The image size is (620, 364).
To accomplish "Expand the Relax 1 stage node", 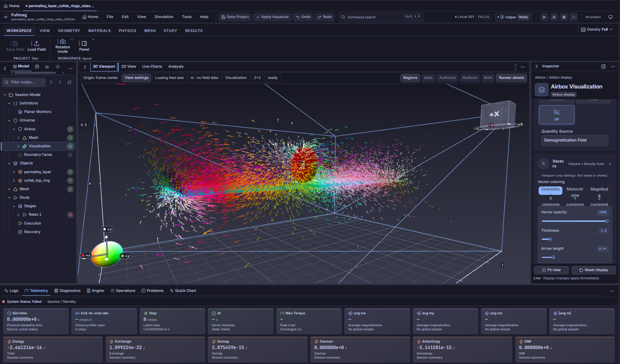I will tap(18, 215).
